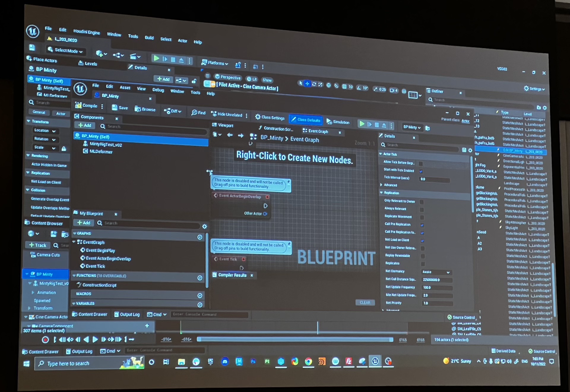Click the Save blueprint icon
The height and width of the screenshot is (392, 570).
coord(115,107)
